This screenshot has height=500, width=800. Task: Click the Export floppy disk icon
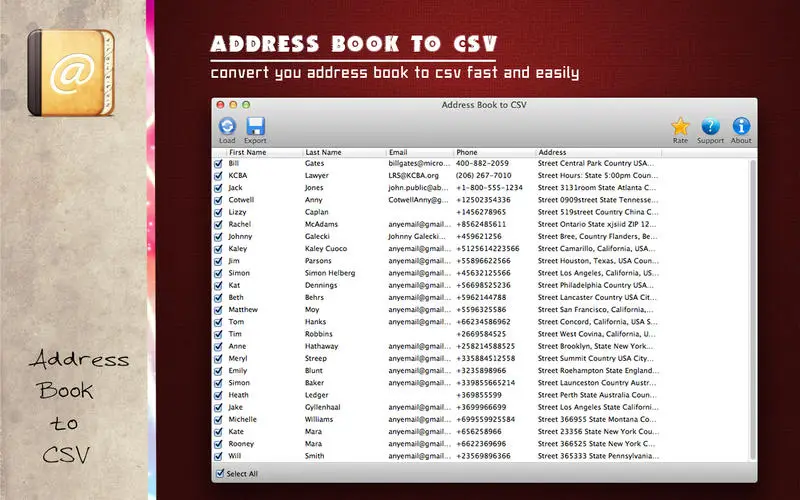pyautogui.click(x=255, y=126)
